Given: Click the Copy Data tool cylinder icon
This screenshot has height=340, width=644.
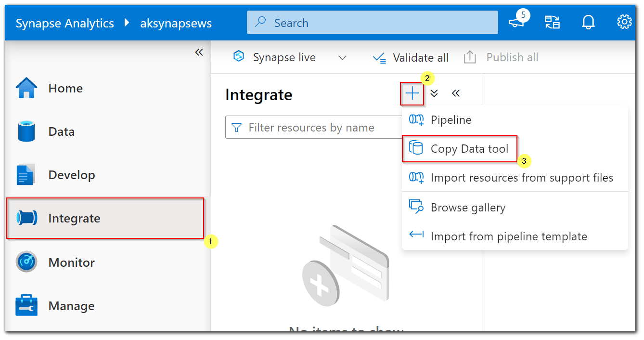Looking at the screenshot, I should [415, 149].
